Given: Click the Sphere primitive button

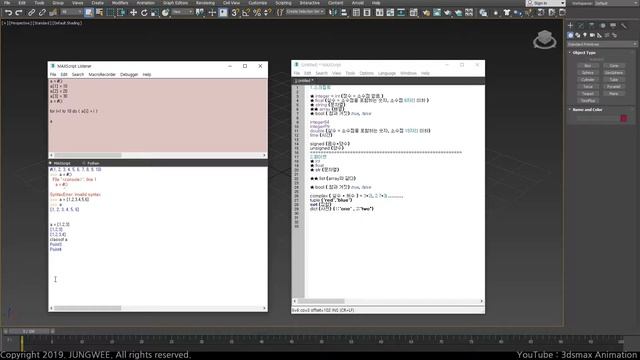Looking at the screenshot, I should [588, 73].
